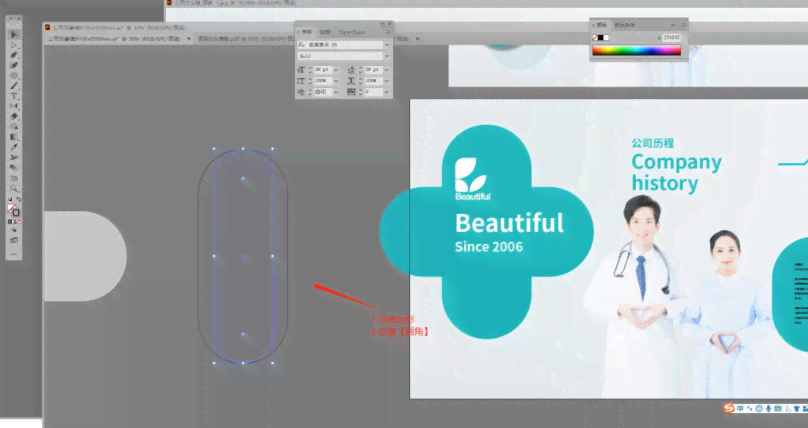Choose the black swatch in Color panel
Image resolution: width=808 pixels, height=428 pixels.
601,38
